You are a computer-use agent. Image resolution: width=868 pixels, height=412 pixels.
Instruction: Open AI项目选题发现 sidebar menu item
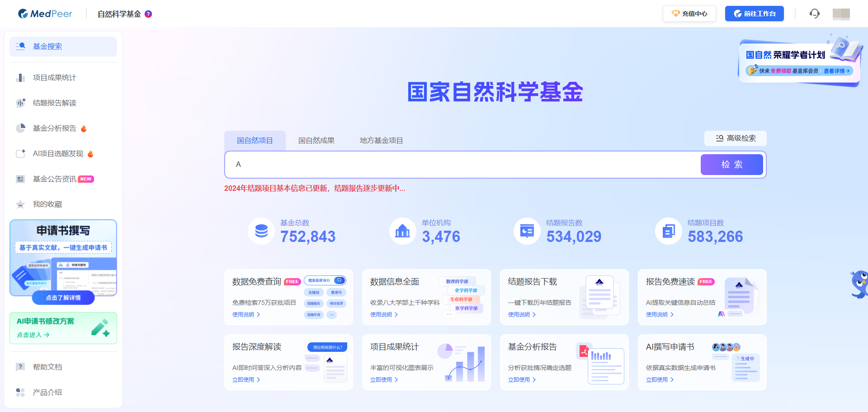point(63,154)
